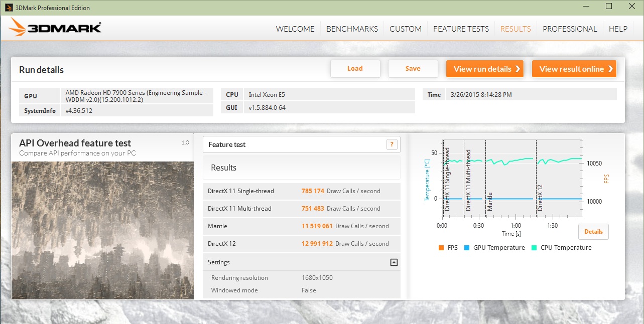The height and width of the screenshot is (324, 644).
Task: Click the "Results" section heading
Action: coord(223,168)
